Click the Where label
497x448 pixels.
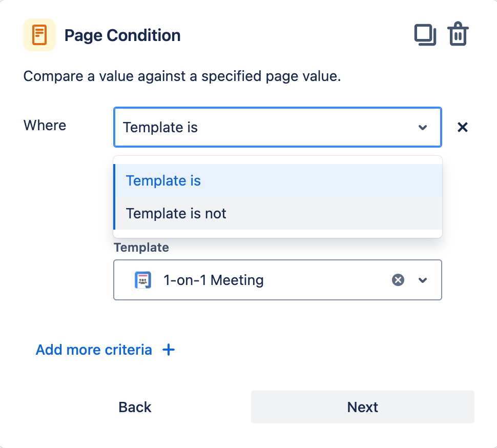45,126
